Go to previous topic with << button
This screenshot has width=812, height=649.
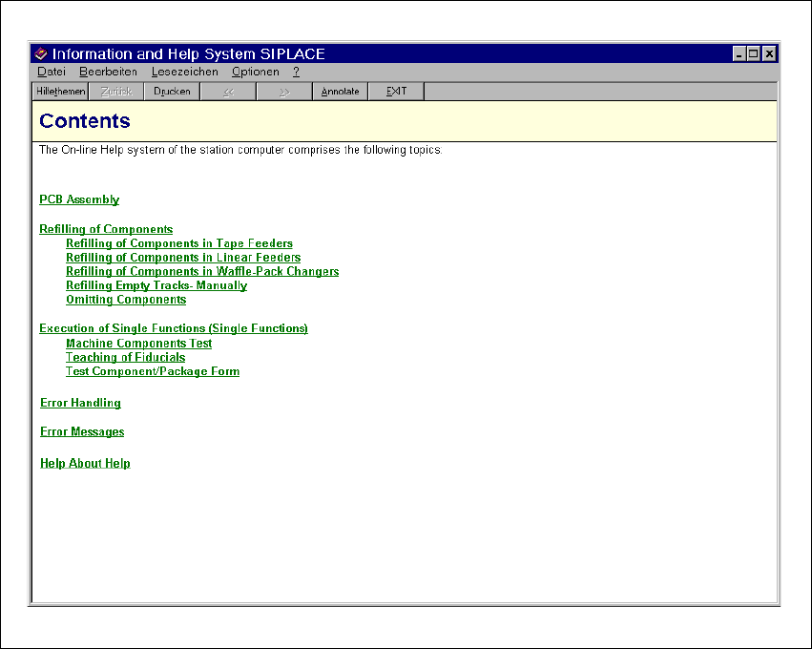coord(228,92)
